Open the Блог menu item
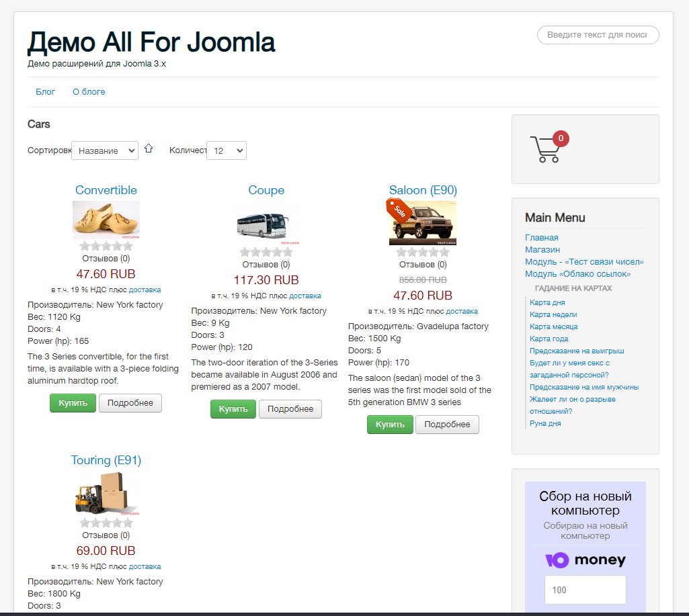689x616 pixels. pos(45,92)
